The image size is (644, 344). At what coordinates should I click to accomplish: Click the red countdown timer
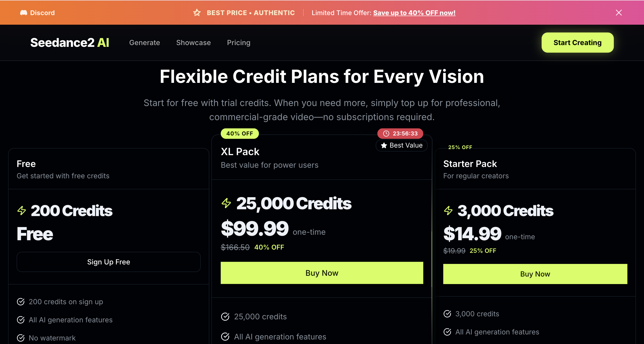(x=400, y=133)
